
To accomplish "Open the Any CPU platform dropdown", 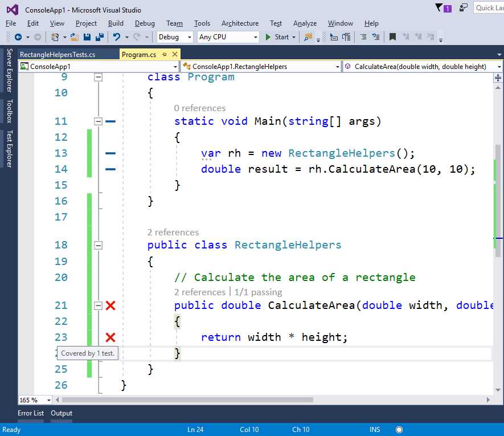I will [227, 36].
